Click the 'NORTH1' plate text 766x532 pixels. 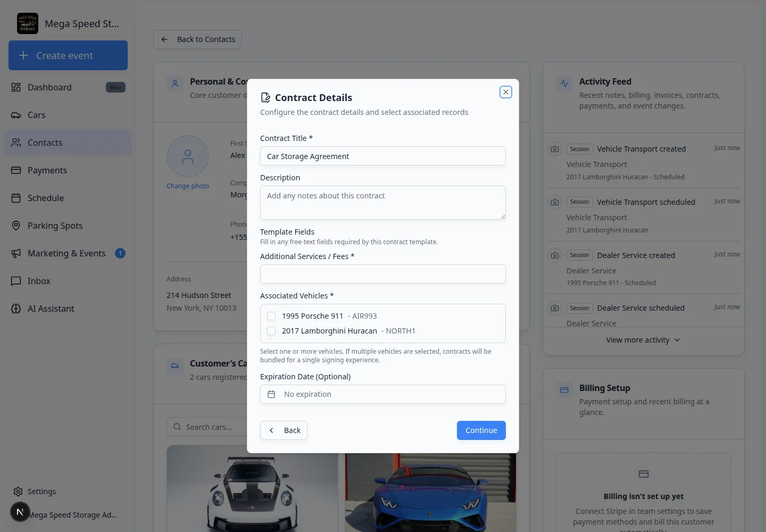click(401, 331)
